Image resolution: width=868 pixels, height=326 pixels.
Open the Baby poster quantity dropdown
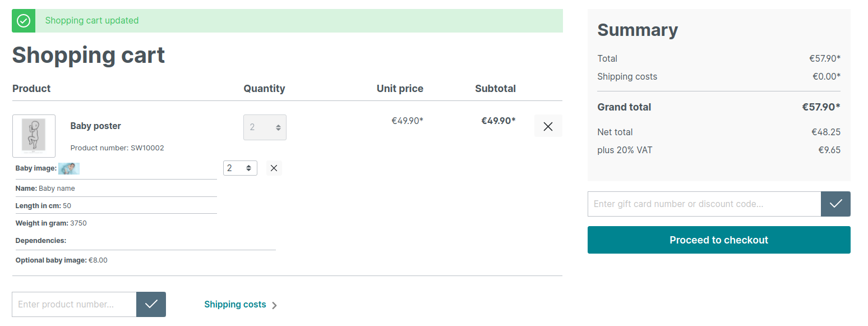point(265,127)
